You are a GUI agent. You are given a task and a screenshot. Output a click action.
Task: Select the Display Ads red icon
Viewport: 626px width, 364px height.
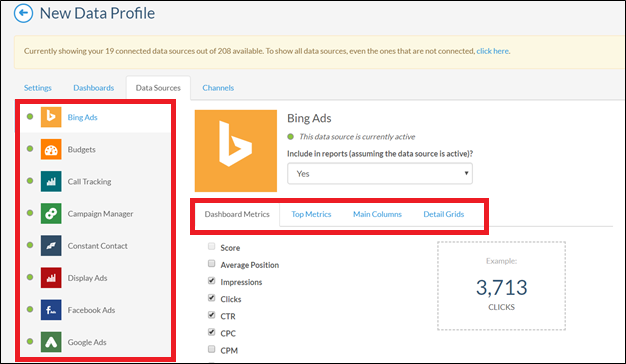click(51, 278)
